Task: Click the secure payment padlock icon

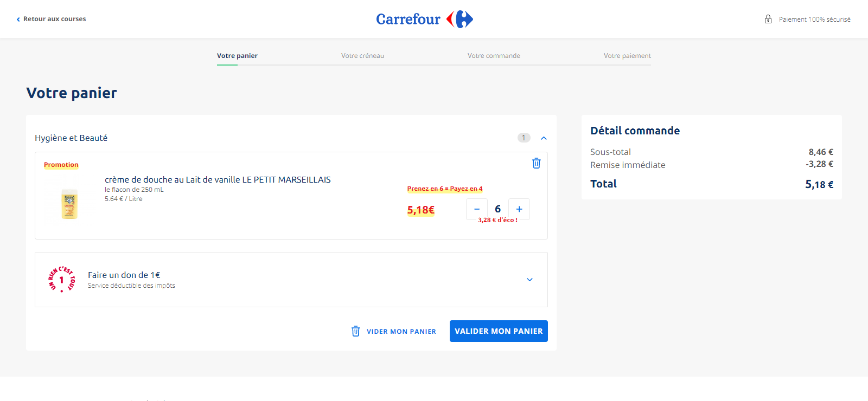Action: (x=768, y=19)
